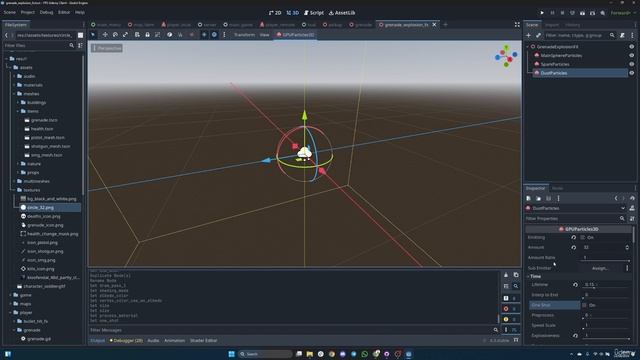Viewport: 640px width, 360px height.
Task: Lock the selected node with padlock icon
Action: point(147,35)
